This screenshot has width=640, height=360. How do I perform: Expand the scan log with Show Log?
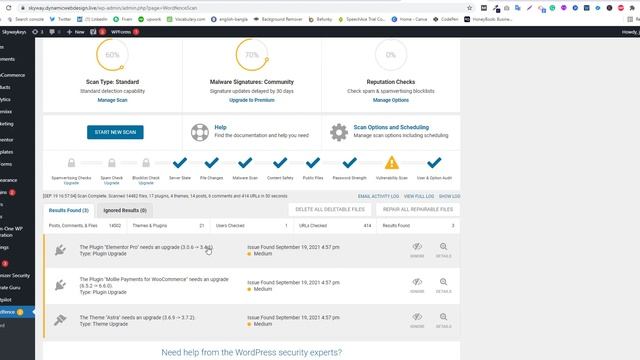[449, 196]
